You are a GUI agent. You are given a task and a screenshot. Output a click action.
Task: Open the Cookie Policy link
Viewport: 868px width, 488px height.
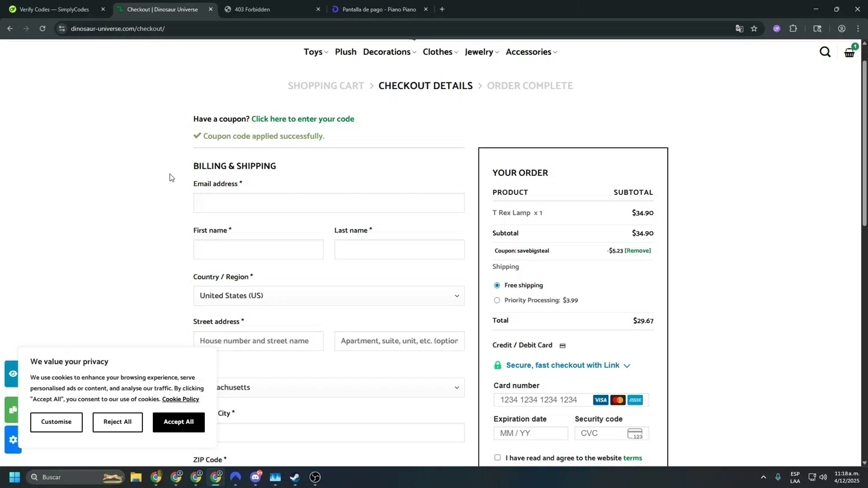click(181, 399)
